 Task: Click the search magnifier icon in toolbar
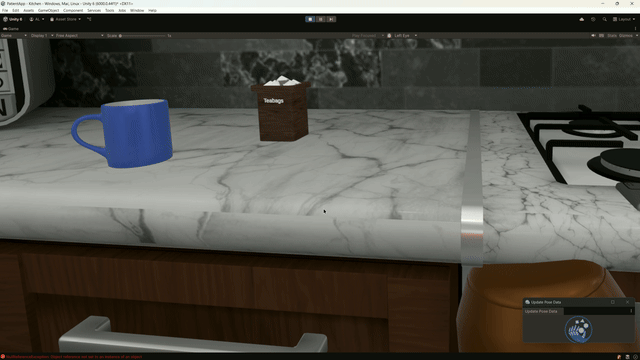click(604, 19)
